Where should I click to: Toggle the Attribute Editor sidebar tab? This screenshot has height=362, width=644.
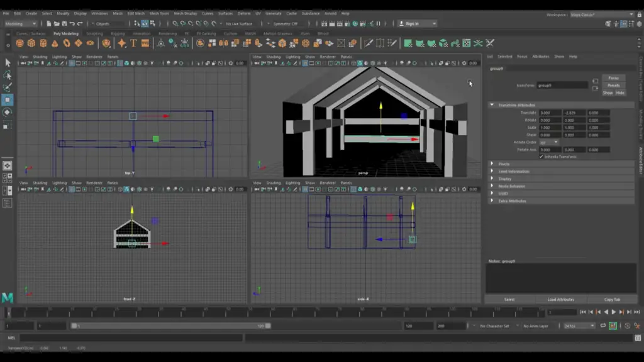pos(640,160)
